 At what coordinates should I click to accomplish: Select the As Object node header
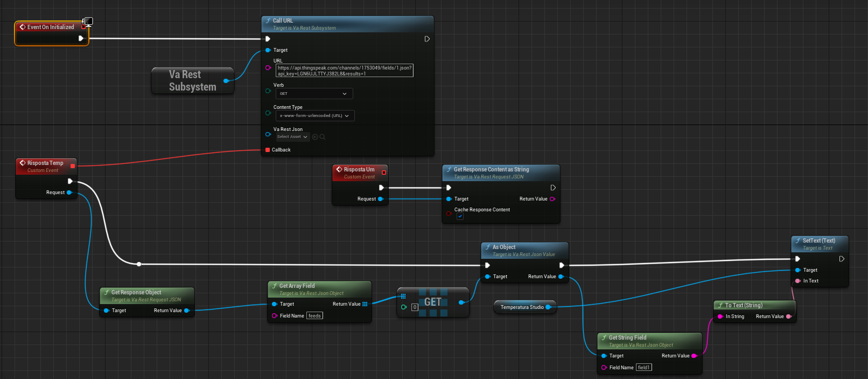(x=524, y=250)
